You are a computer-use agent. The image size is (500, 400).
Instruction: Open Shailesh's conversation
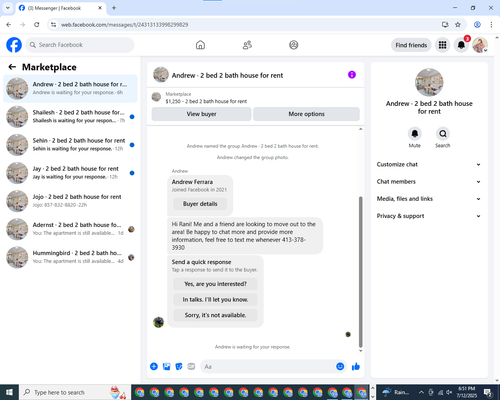[x=70, y=117]
